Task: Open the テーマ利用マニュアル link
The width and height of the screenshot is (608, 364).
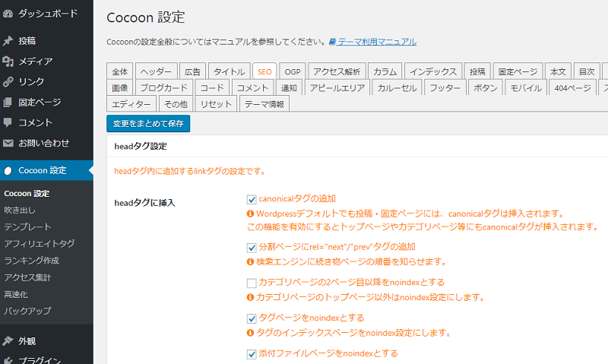Action: 377,42
